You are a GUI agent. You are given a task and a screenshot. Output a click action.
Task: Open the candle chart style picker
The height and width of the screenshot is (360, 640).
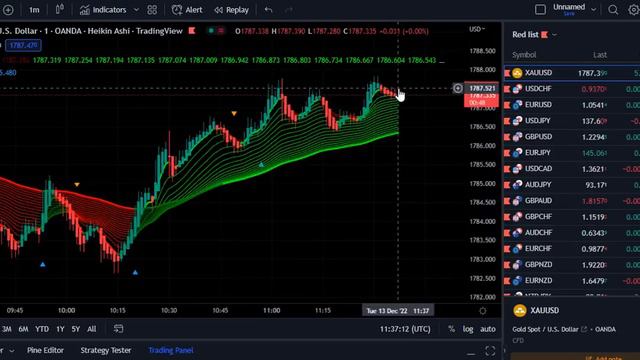[x=60, y=9]
